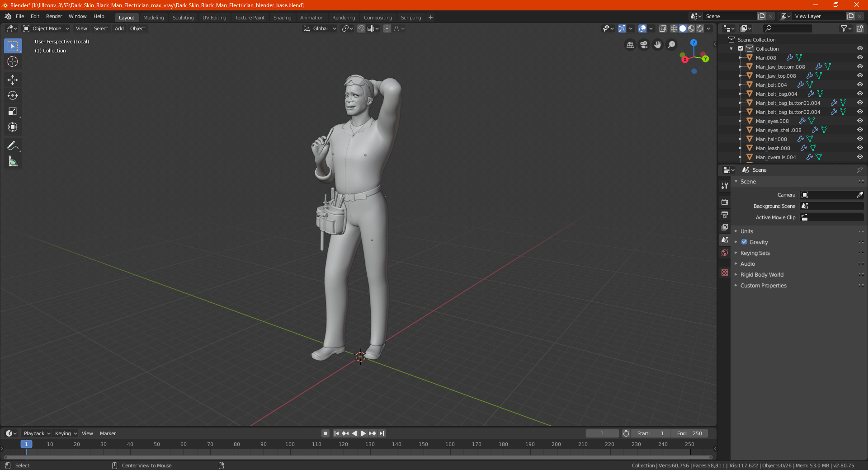Hide Man_belt.004 object visibility
Viewport: 868px width, 470px height.
[860, 85]
